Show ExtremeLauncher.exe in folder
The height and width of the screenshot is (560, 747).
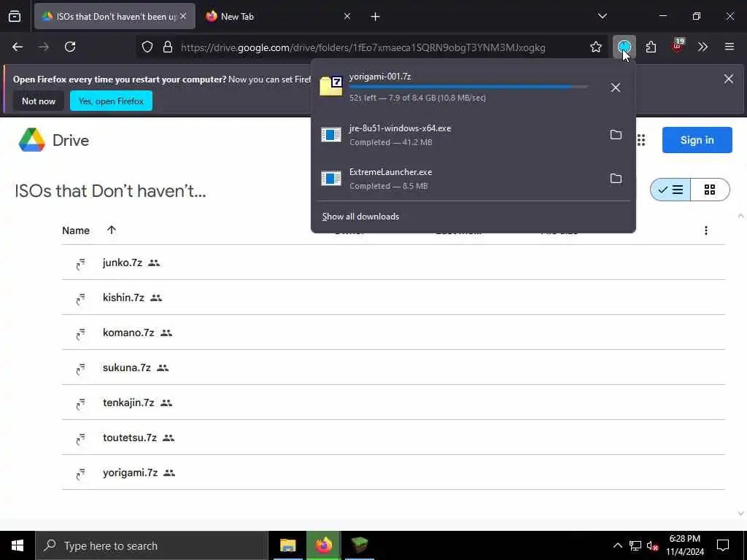[x=616, y=179]
